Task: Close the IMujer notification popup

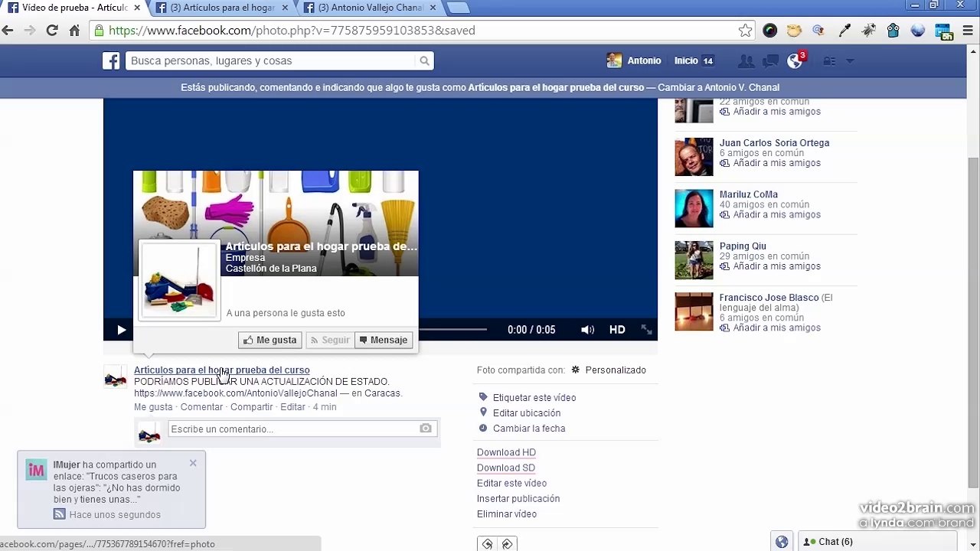Action: pos(193,463)
